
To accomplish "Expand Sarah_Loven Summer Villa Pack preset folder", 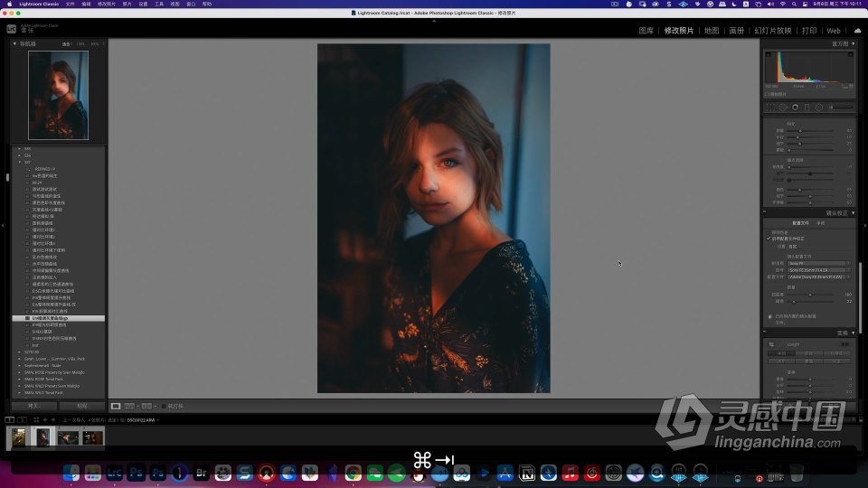I will click(x=19, y=359).
